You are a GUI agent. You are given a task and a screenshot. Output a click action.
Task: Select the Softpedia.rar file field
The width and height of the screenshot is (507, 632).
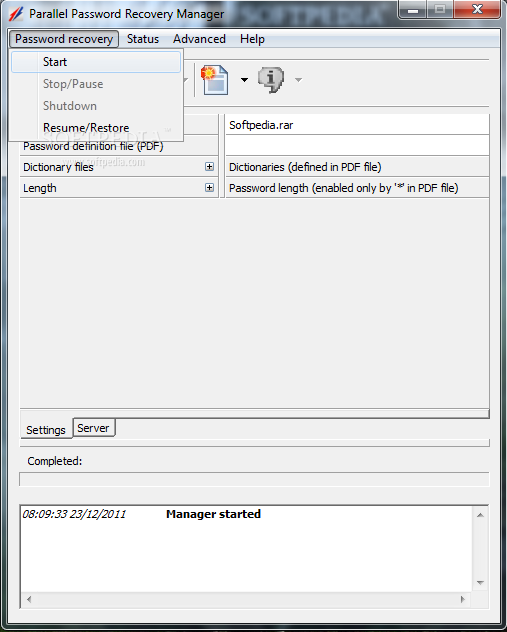[357, 125]
